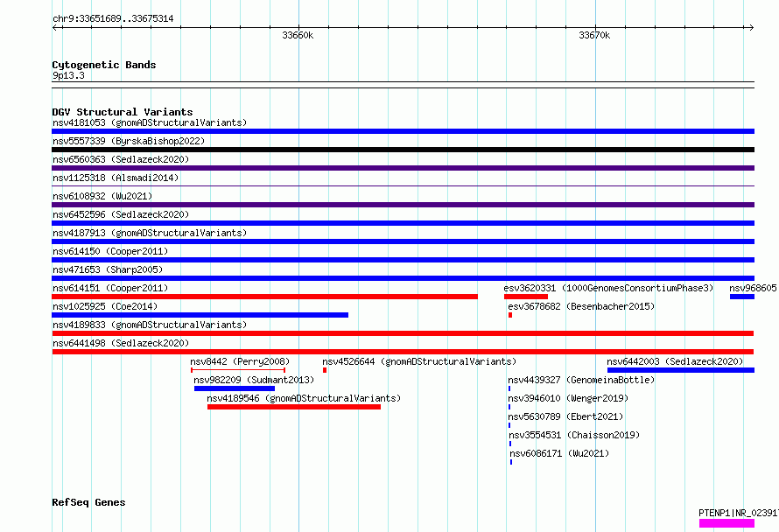Click the blue nsv4181053 variant bar
779x532 pixels.
[403, 131]
